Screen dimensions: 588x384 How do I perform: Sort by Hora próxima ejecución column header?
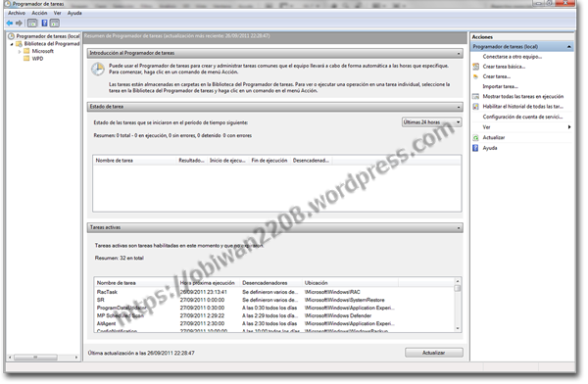[x=209, y=283]
